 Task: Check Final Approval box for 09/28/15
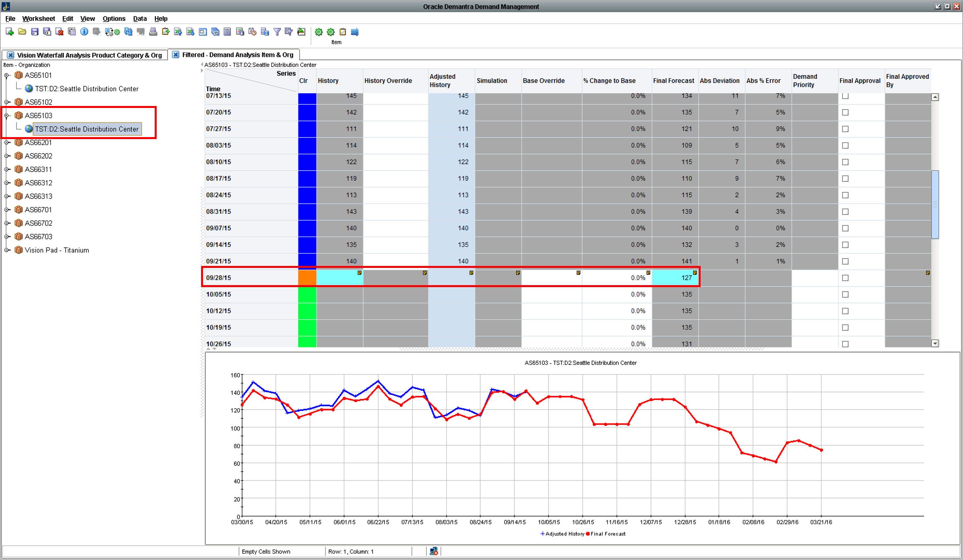(845, 278)
